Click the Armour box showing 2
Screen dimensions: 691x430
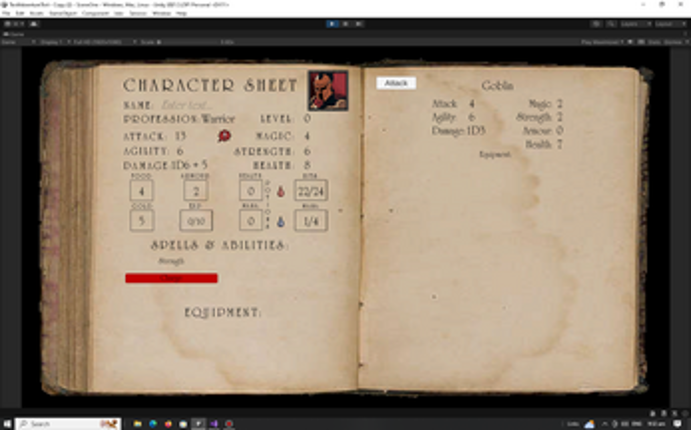click(x=196, y=190)
